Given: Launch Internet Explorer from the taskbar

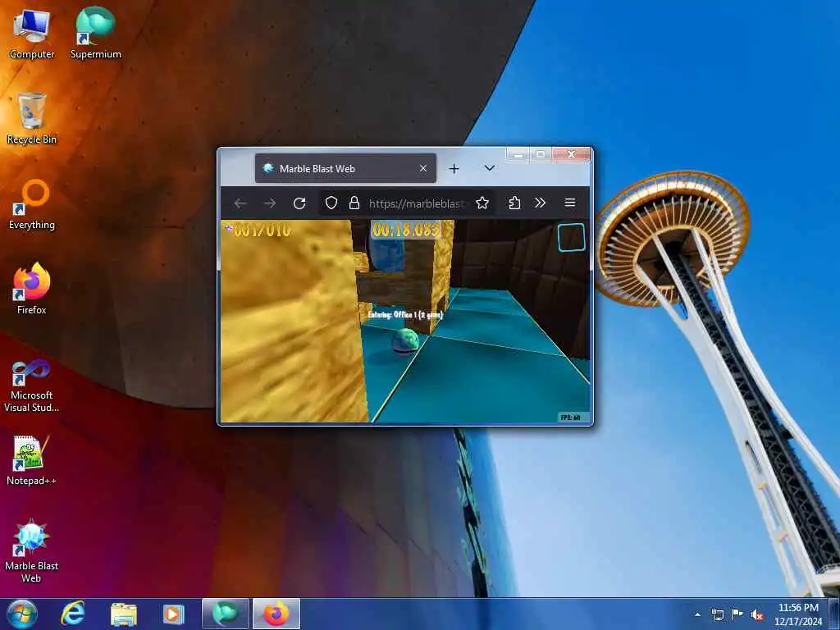Looking at the screenshot, I should pos(72,614).
